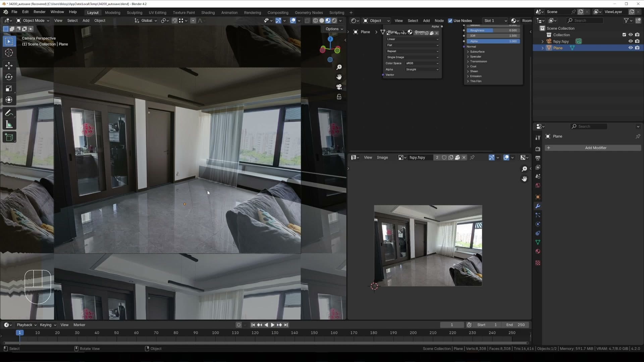The image size is (644, 362).
Task: Open the Physics properties tab
Action: pyautogui.click(x=538, y=224)
